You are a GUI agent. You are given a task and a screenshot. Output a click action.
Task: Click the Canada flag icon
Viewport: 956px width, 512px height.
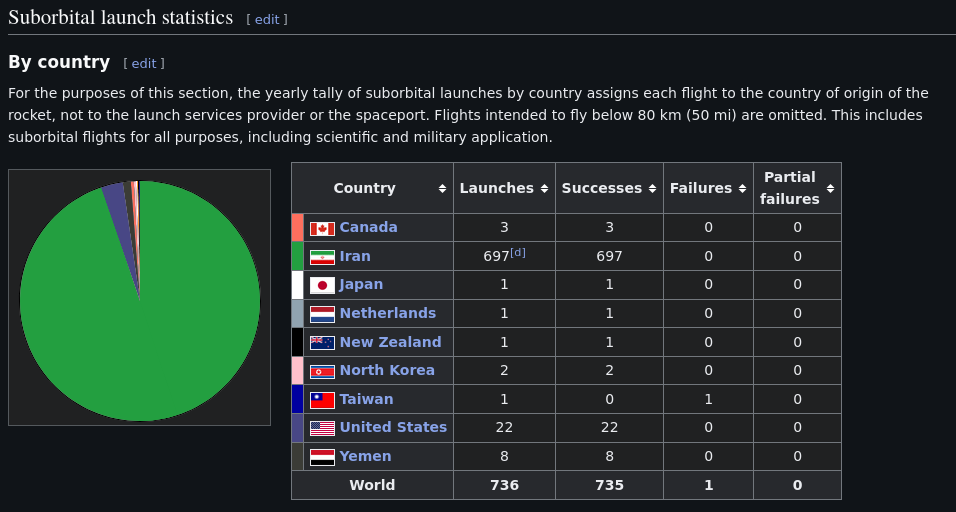[x=322, y=229]
